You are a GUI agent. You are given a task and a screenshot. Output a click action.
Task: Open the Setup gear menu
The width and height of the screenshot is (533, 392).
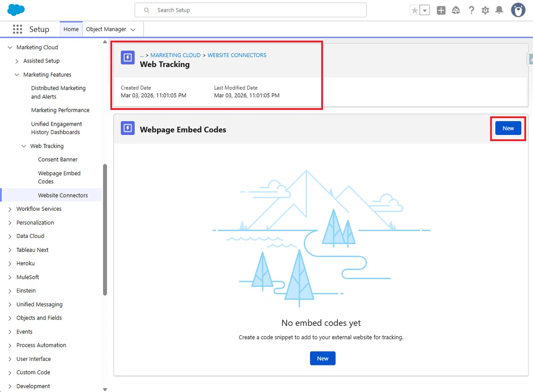click(x=485, y=10)
